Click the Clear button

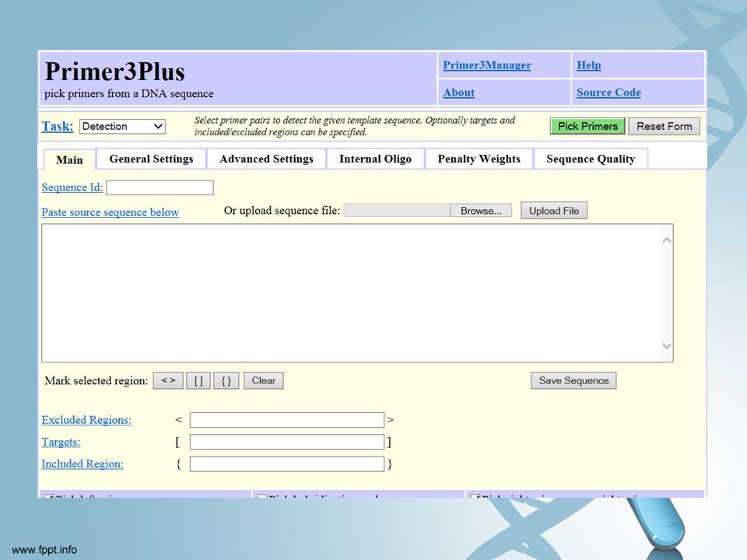point(264,380)
